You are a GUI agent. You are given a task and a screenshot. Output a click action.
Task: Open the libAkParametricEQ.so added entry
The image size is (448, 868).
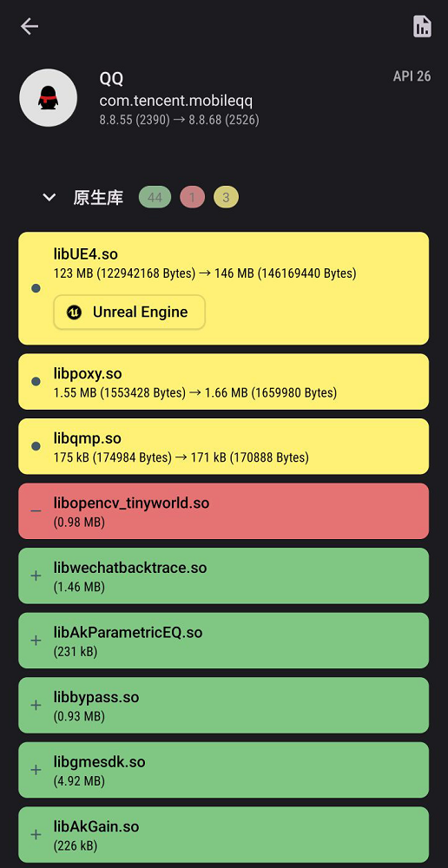click(224, 641)
